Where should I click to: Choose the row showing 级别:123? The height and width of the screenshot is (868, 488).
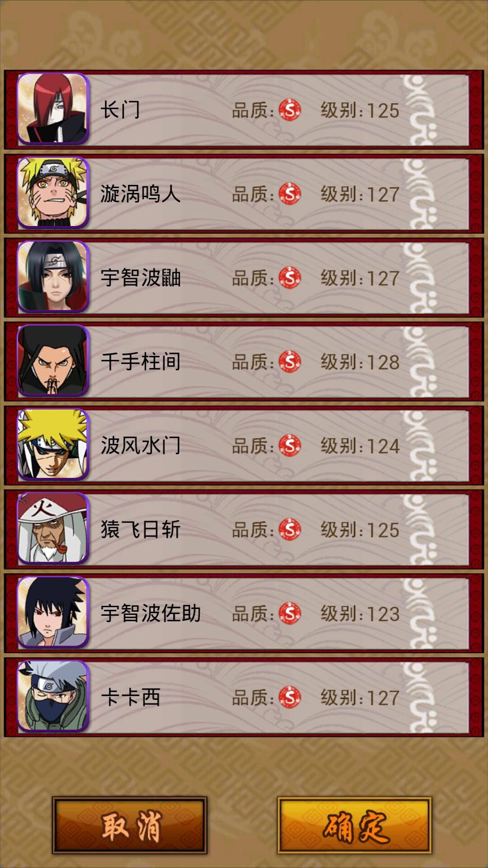pyautogui.click(x=244, y=613)
